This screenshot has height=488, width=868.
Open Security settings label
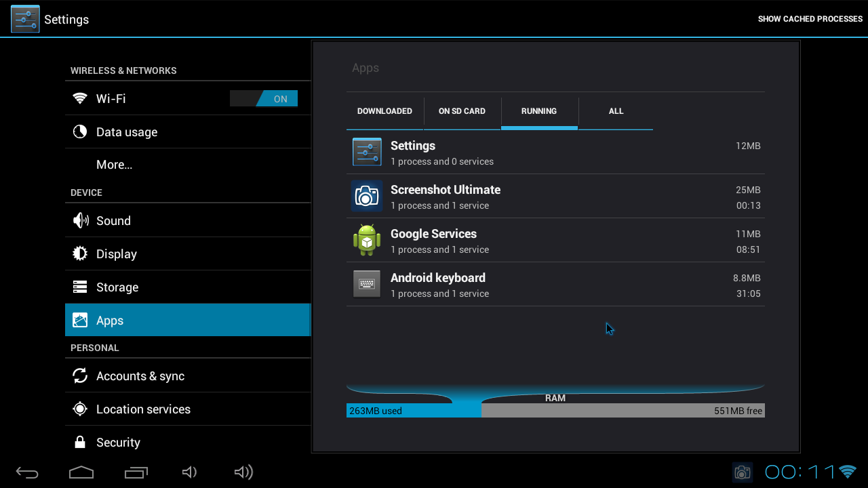click(x=118, y=443)
